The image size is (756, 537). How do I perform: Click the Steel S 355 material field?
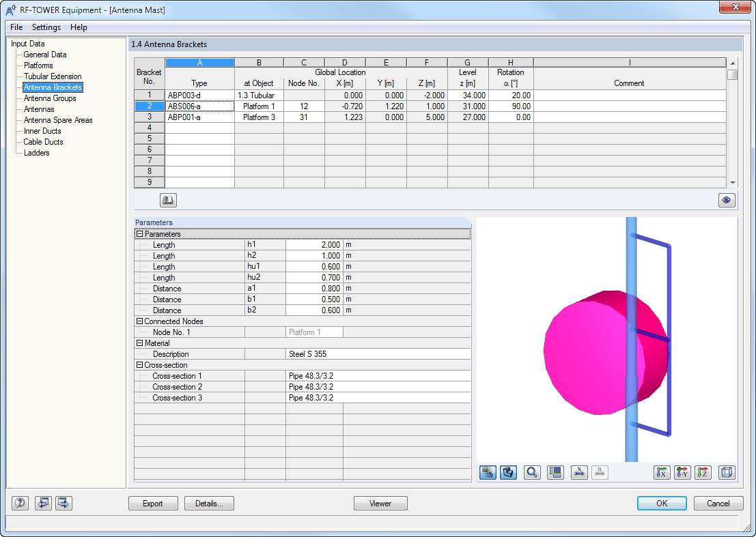coord(378,354)
